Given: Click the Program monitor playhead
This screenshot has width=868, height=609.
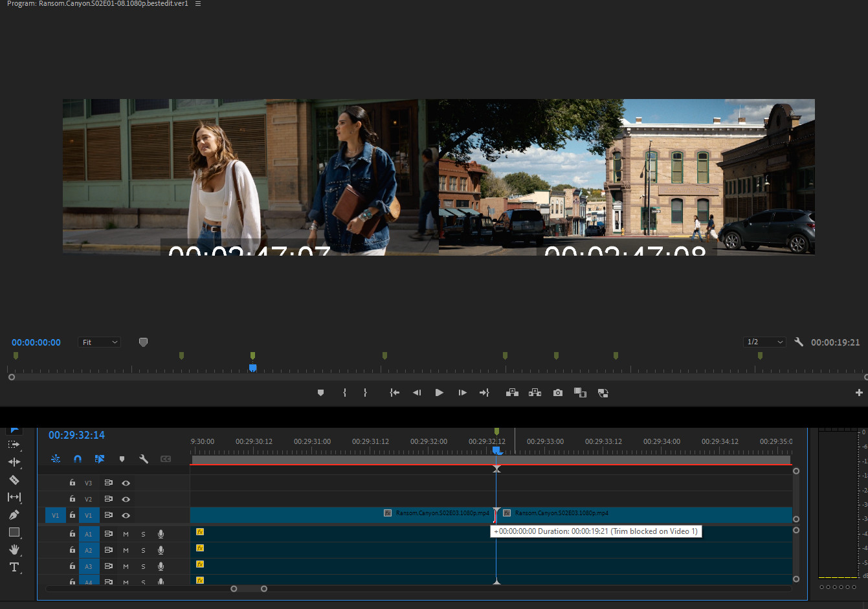Looking at the screenshot, I should [253, 368].
